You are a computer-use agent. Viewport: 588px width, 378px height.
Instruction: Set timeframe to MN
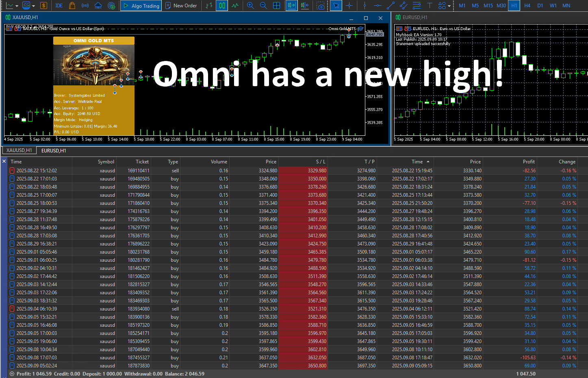(x=566, y=6)
